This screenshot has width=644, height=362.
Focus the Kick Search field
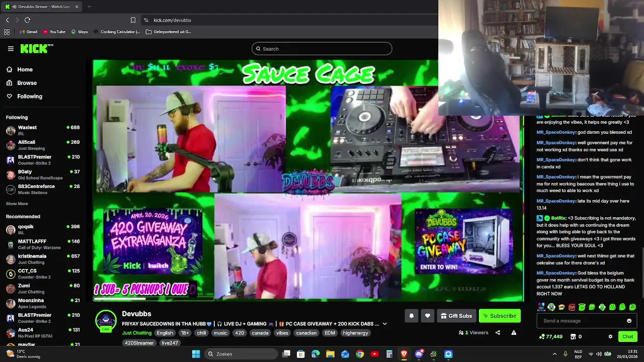pos(322,49)
